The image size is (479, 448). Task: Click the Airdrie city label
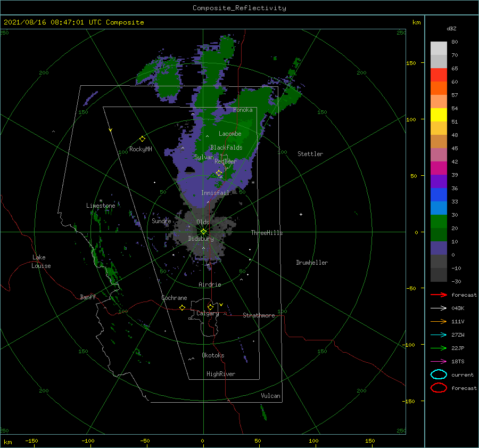(x=210, y=284)
